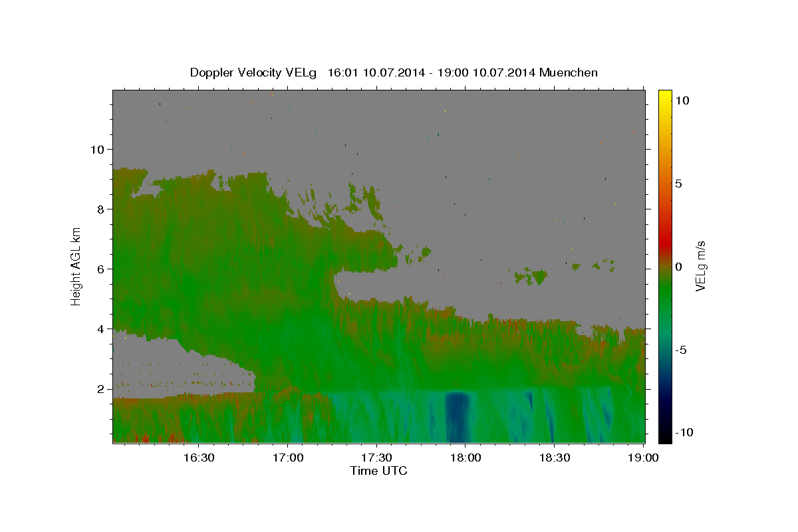Click the 17:30 time tick label
The width and height of the screenshot is (798, 532).
point(376,458)
